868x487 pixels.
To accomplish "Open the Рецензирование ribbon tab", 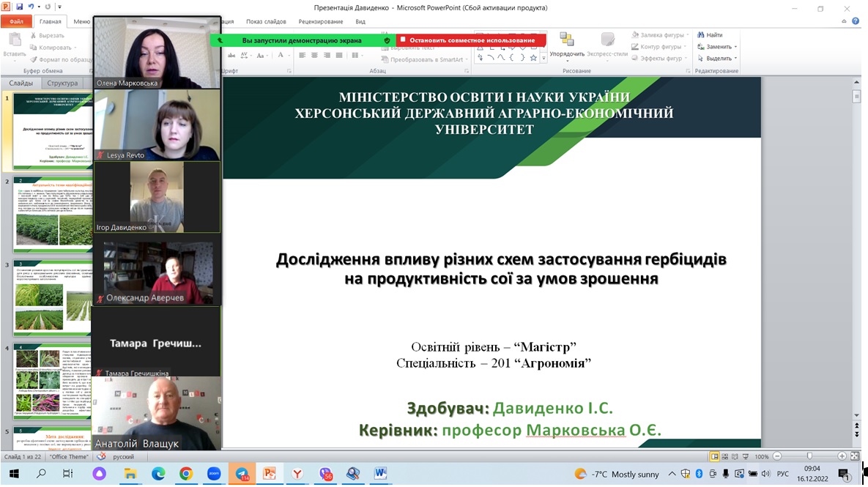I will pos(321,21).
